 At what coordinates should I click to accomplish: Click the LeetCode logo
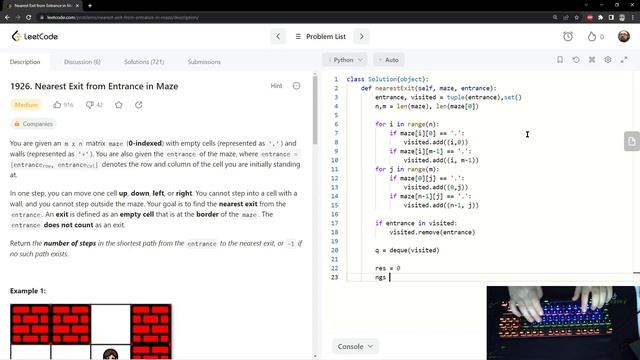pos(35,36)
